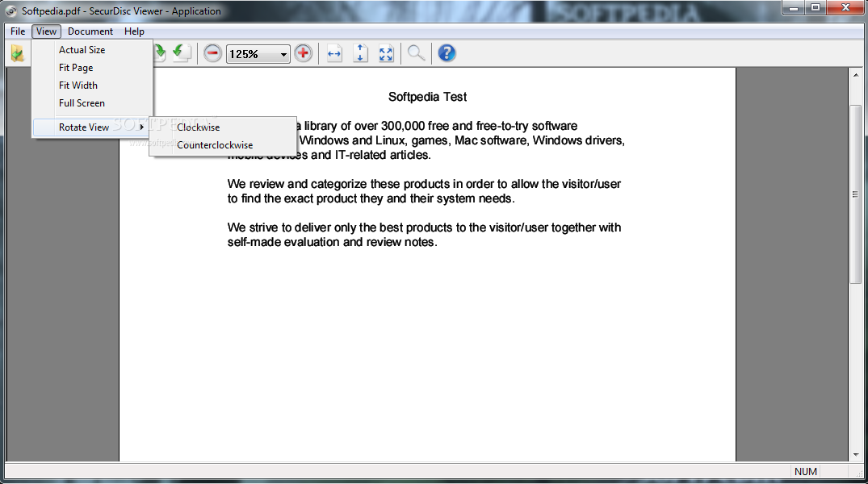Minimize the SecurDisc Viewer window
The height and width of the screenshot is (484, 868).
pos(793,8)
